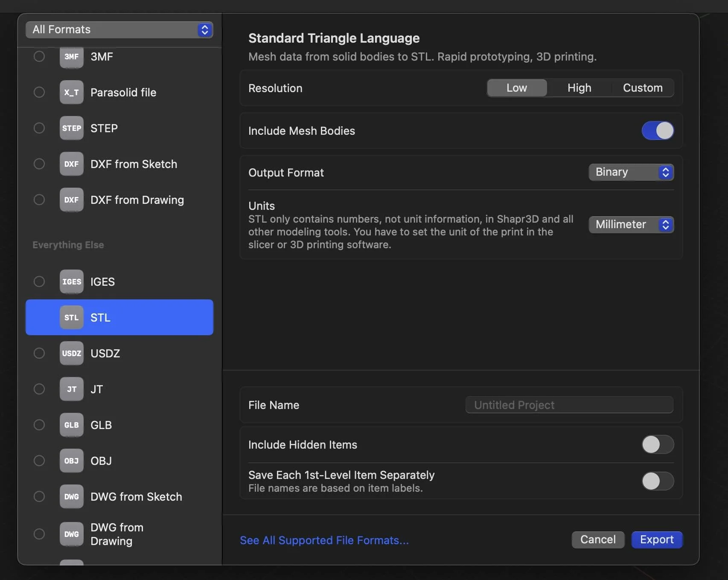Select the OBJ radio button
Image resolution: width=728 pixels, height=580 pixels.
coord(39,461)
